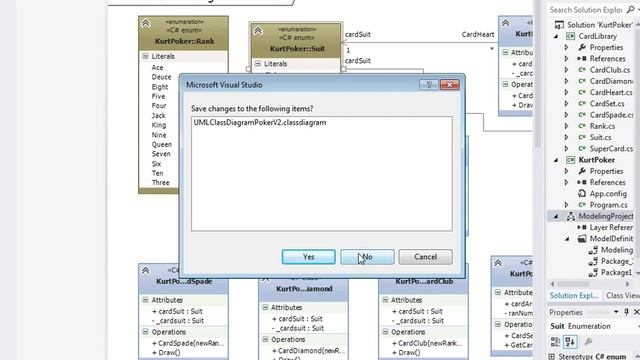Switch to the Solution Explorer tab
Viewport: 640px width, 360px height.
tap(573, 296)
